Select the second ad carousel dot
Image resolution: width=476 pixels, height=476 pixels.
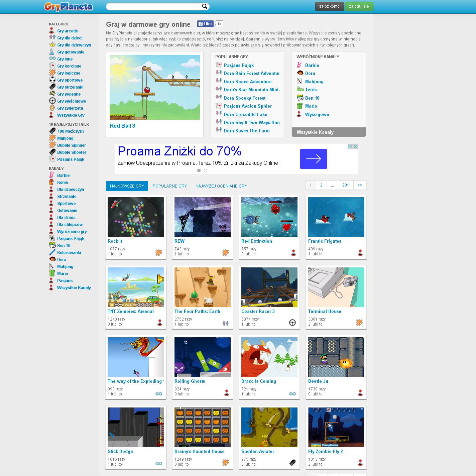206,170
